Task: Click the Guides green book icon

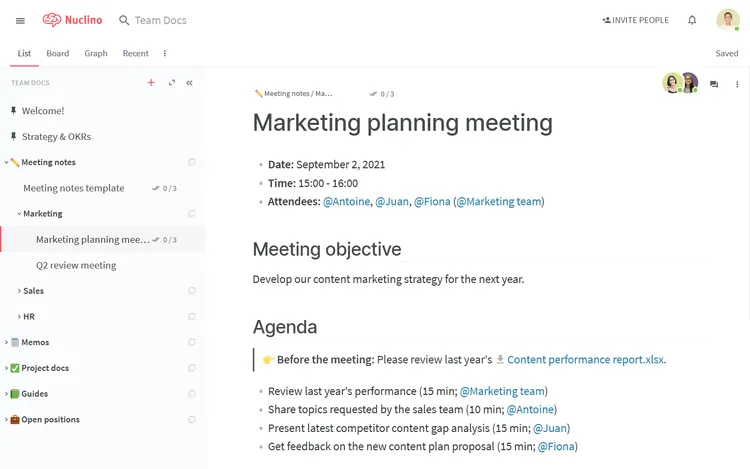Action: click(15, 394)
